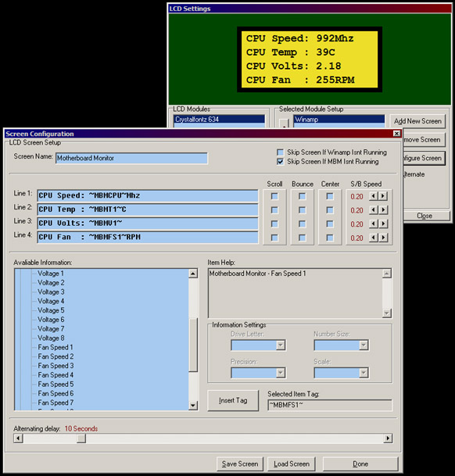
Task: Click the Line 3 CPU Volts field
Action: click(x=148, y=224)
